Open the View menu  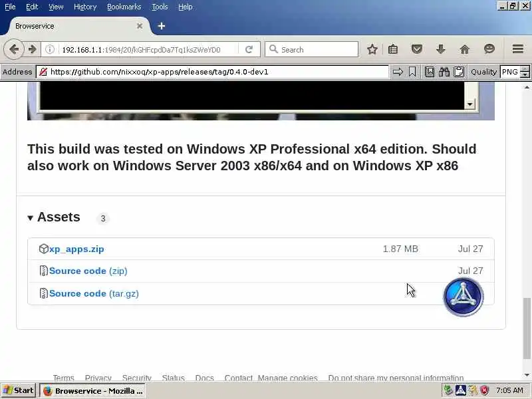tap(56, 7)
